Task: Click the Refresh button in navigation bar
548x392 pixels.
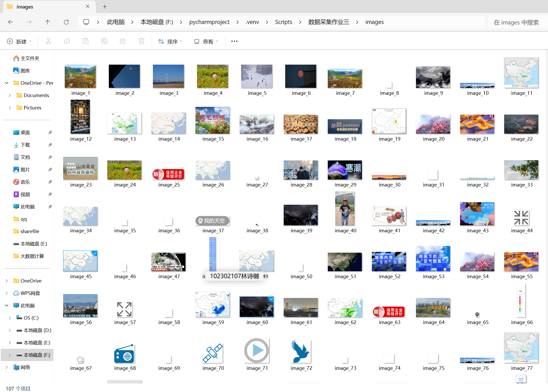Action: point(66,22)
